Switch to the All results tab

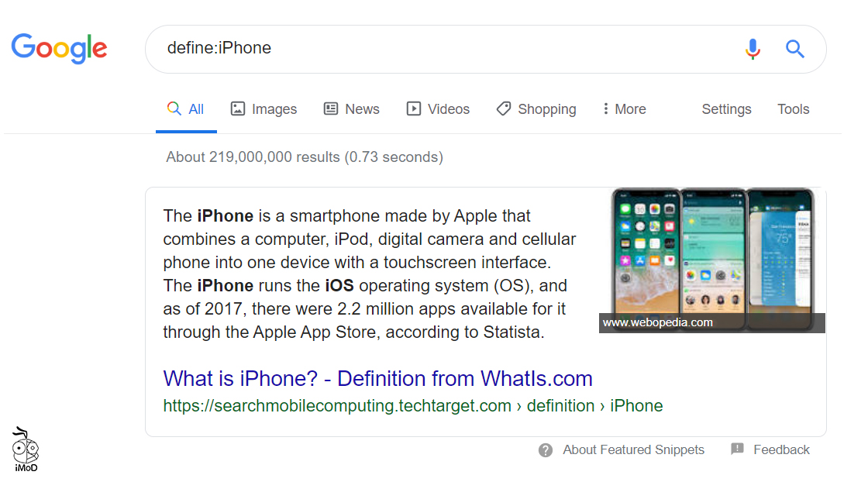point(186,109)
